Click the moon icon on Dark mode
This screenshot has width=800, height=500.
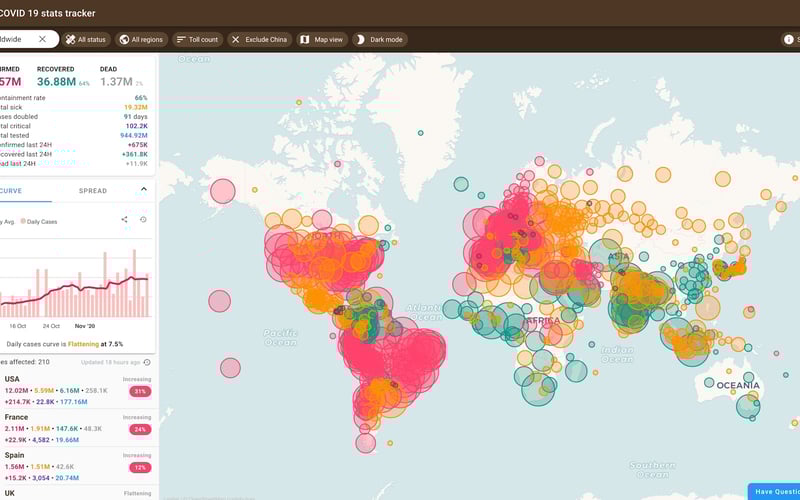click(360, 39)
